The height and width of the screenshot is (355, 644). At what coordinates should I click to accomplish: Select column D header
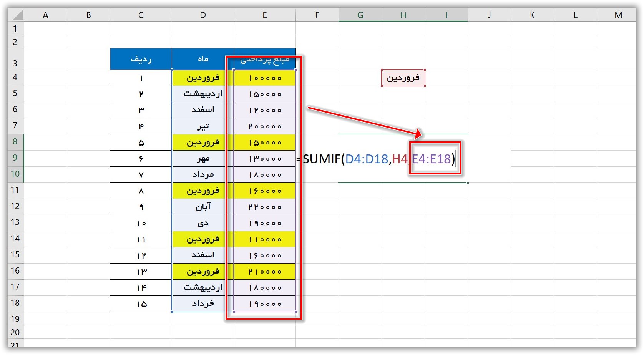(x=203, y=15)
